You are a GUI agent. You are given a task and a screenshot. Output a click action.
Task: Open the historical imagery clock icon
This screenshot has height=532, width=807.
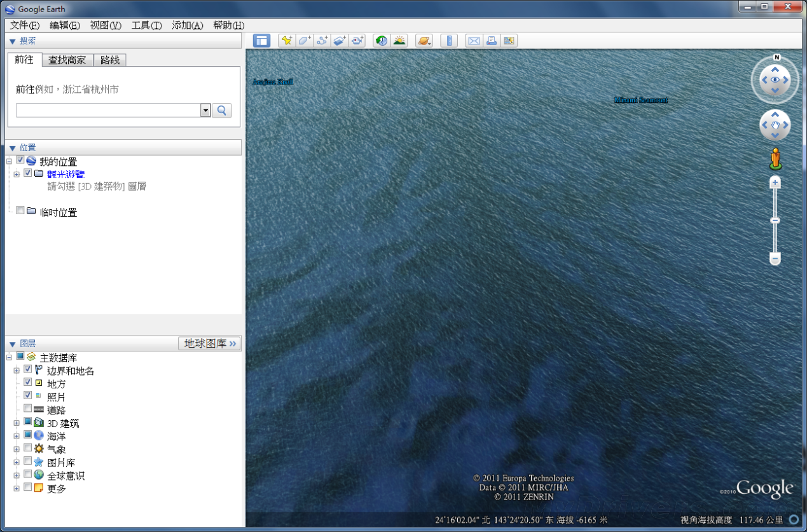(382, 41)
